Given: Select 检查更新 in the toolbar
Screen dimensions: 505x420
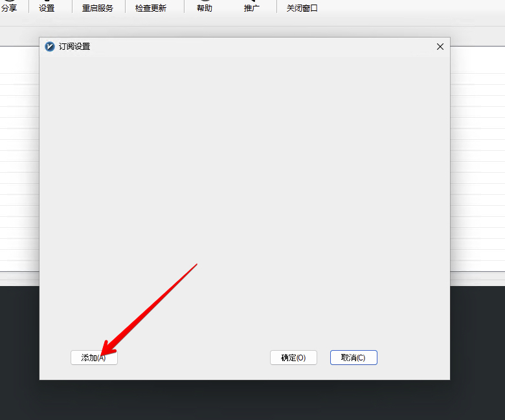Looking at the screenshot, I should 151,7.
